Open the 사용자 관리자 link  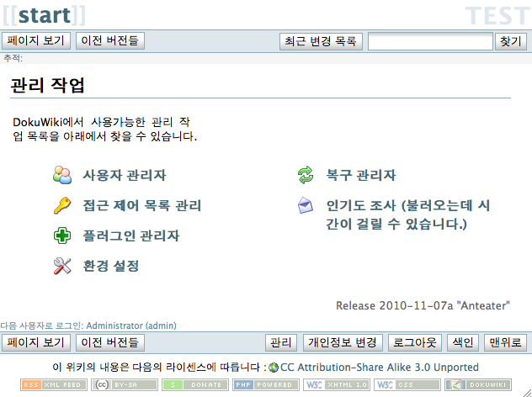click(x=125, y=175)
